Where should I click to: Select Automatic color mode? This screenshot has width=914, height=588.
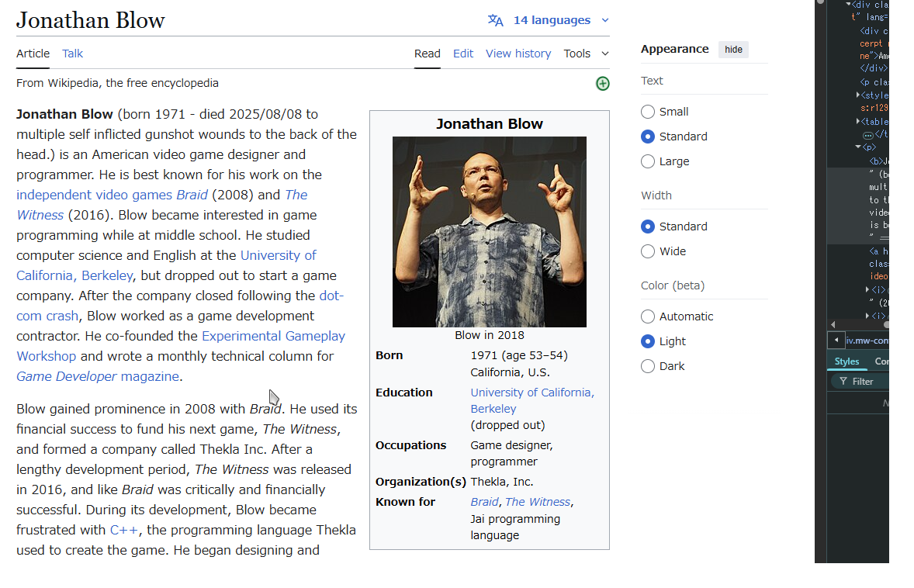[648, 316]
